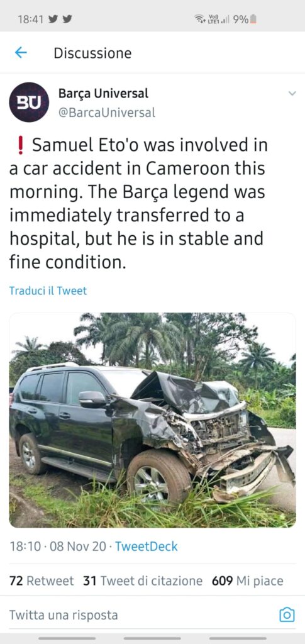View the 31 Tweet di citazione
Image resolution: width=305 pixels, height=644 pixels.
[x=143, y=580]
